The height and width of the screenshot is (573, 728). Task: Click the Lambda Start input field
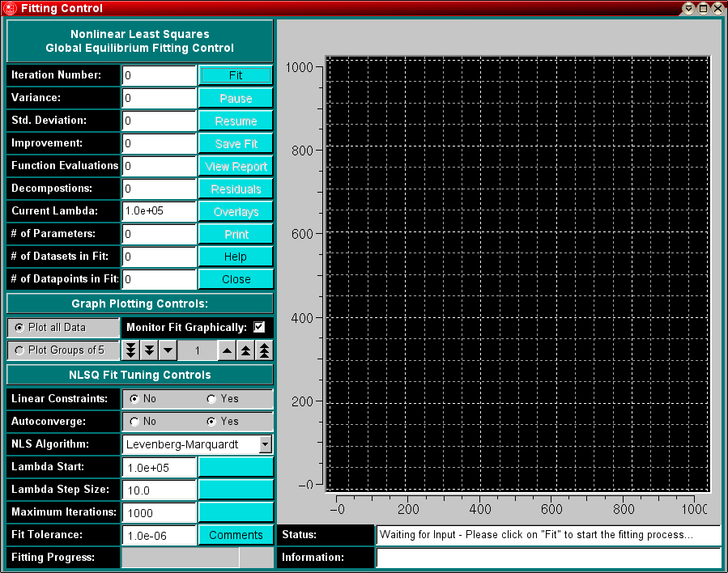tap(160, 467)
